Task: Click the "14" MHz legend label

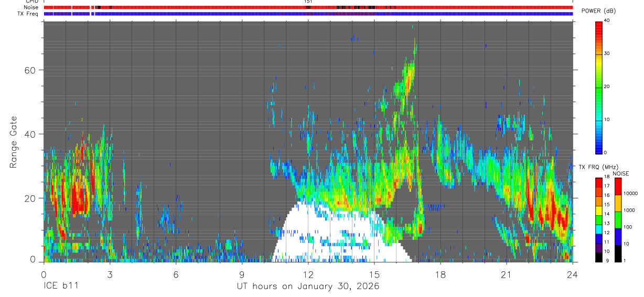Action: pos(607,214)
